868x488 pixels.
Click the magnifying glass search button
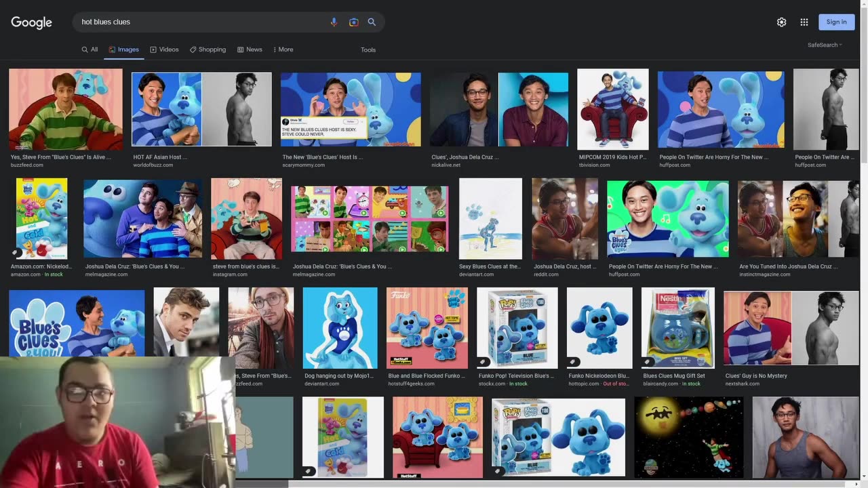pos(372,22)
